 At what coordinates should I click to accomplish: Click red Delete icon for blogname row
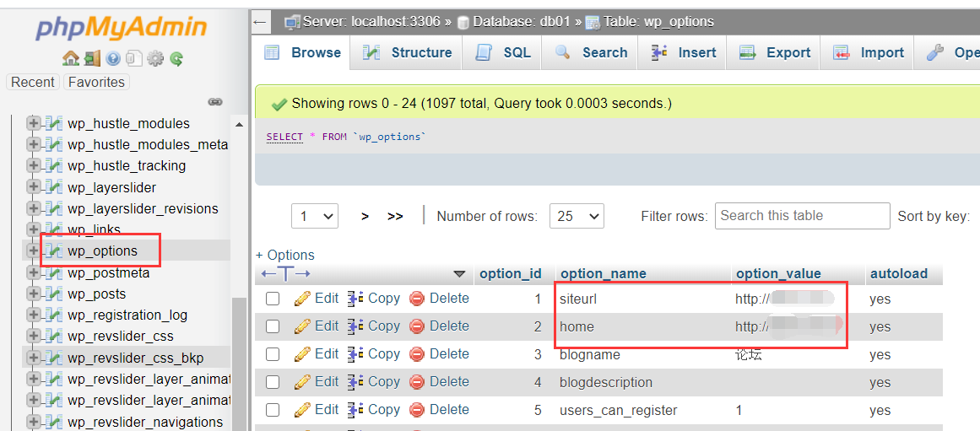(x=417, y=354)
